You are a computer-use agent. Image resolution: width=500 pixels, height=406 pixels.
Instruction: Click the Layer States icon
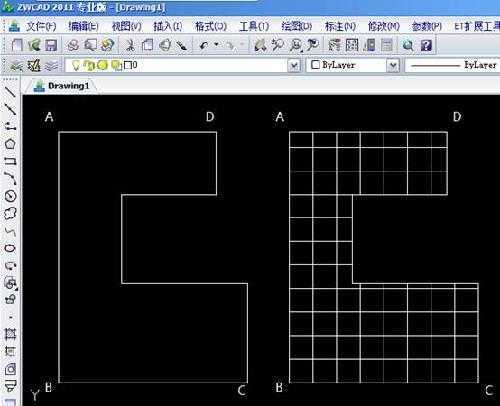(51, 65)
